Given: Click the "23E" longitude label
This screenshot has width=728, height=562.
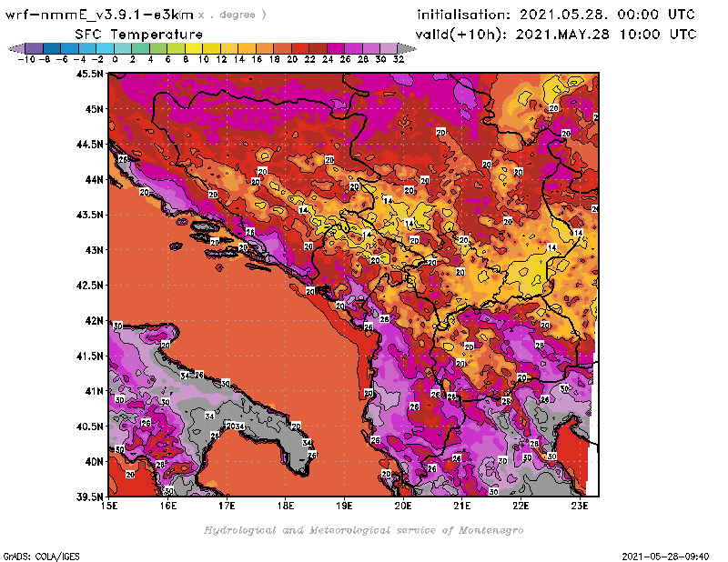Looking at the screenshot, I should click(580, 506).
